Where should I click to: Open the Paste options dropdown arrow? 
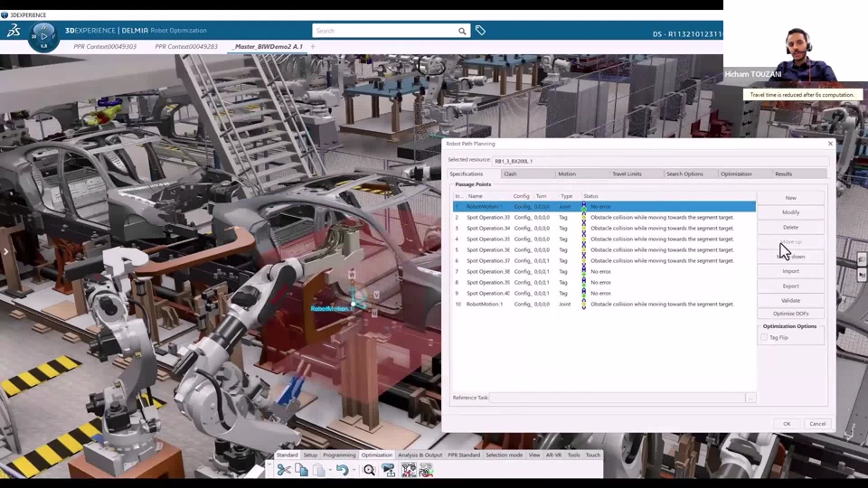(330, 471)
